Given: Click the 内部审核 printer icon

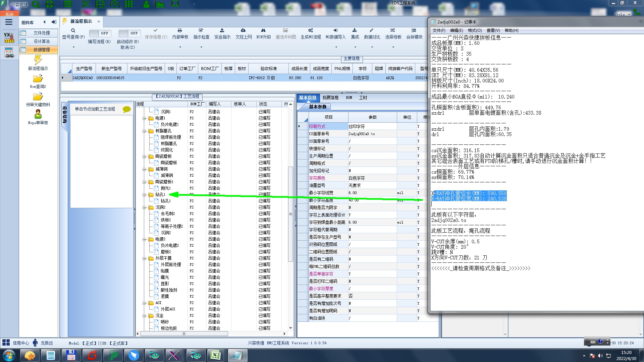Looking at the screenshot, I should [180, 31].
